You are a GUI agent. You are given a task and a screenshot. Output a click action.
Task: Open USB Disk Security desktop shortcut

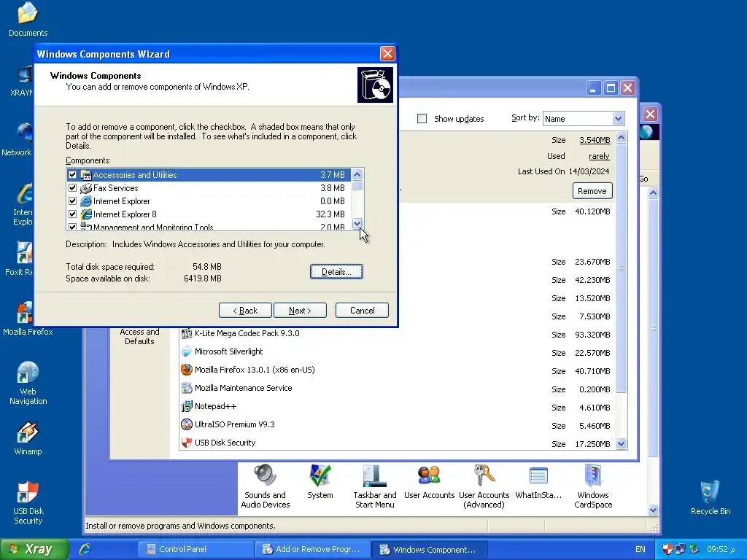pos(28,502)
